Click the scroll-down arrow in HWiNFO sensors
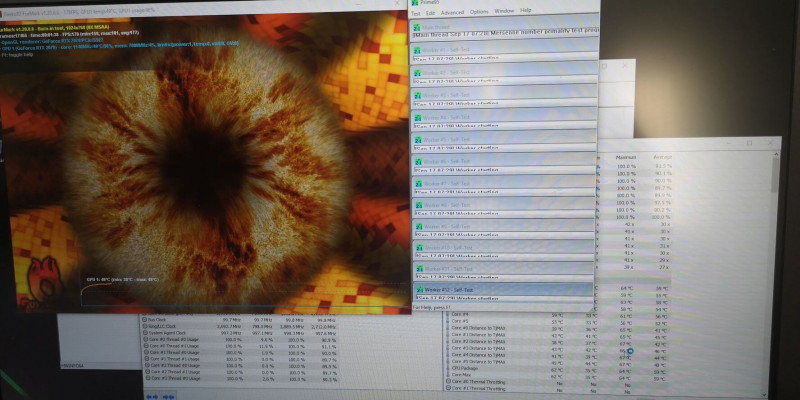Image resolution: width=800 pixels, height=400 pixels. pyautogui.click(x=764, y=394)
